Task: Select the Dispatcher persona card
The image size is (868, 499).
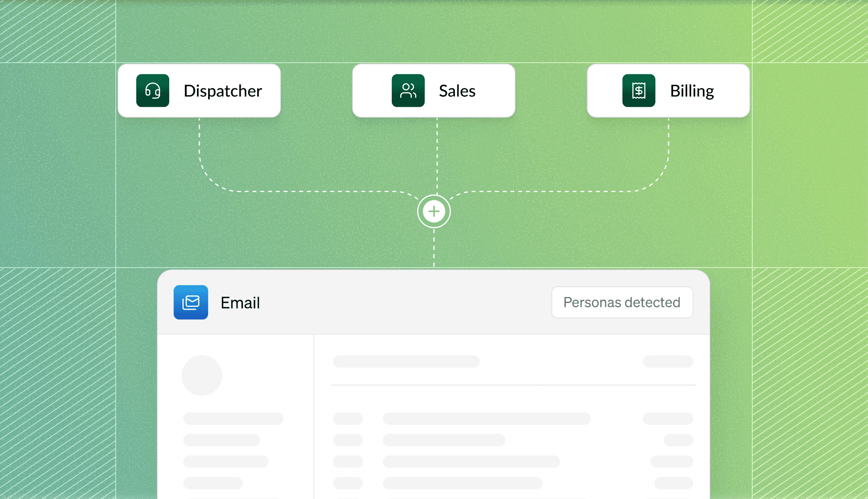Action: [199, 90]
